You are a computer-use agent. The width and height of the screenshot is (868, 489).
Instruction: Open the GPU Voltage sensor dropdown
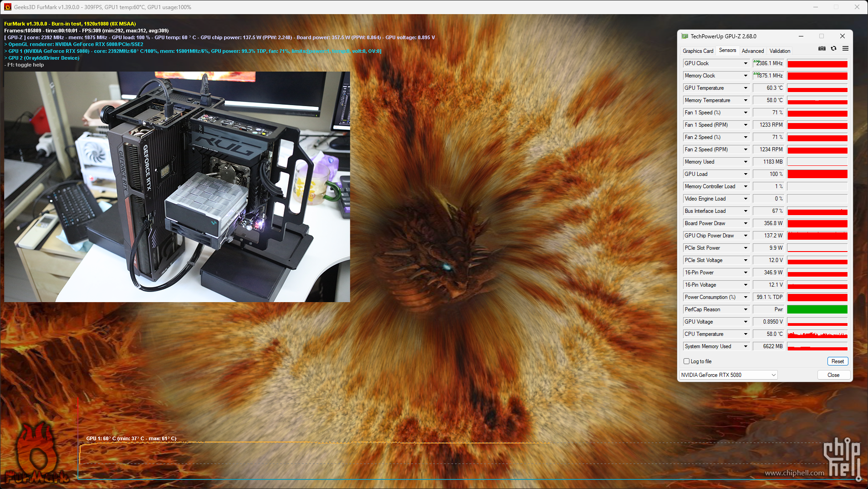tap(745, 322)
